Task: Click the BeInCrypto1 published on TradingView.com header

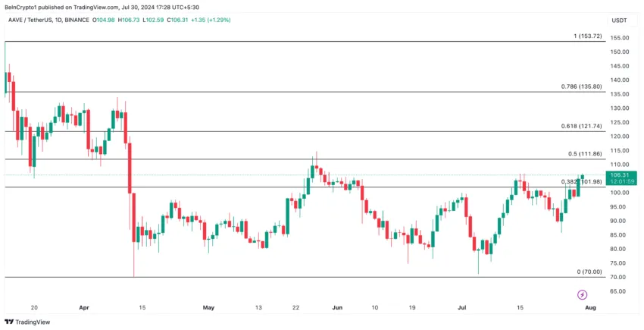Action: click(x=103, y=6)
